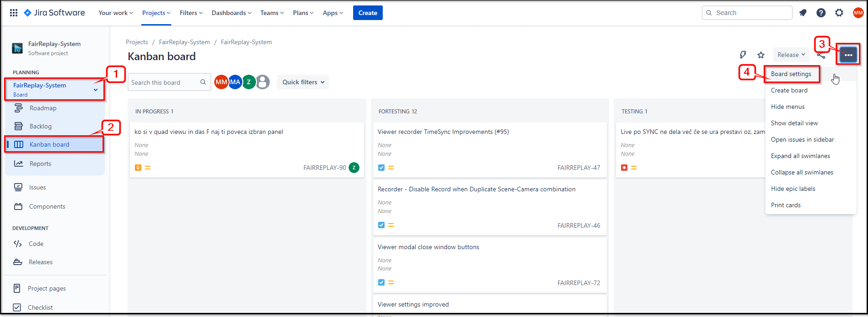Filter by the MA assignee avatar
The image size is (868, 317).
[235, 82]
